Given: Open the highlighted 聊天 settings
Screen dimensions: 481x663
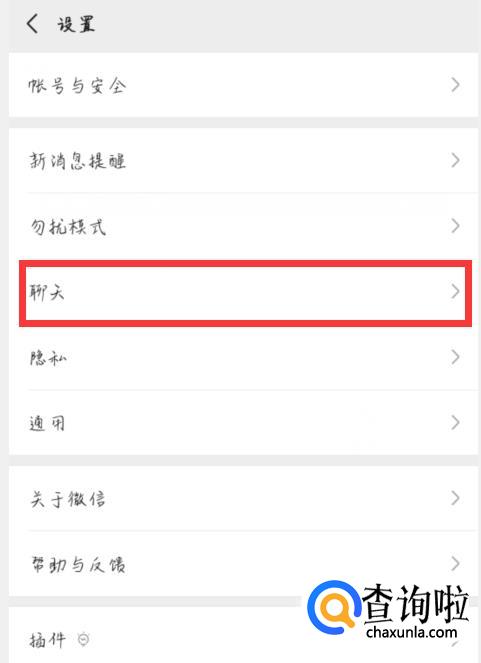Looking at the screenshot, I should point(245,293).
